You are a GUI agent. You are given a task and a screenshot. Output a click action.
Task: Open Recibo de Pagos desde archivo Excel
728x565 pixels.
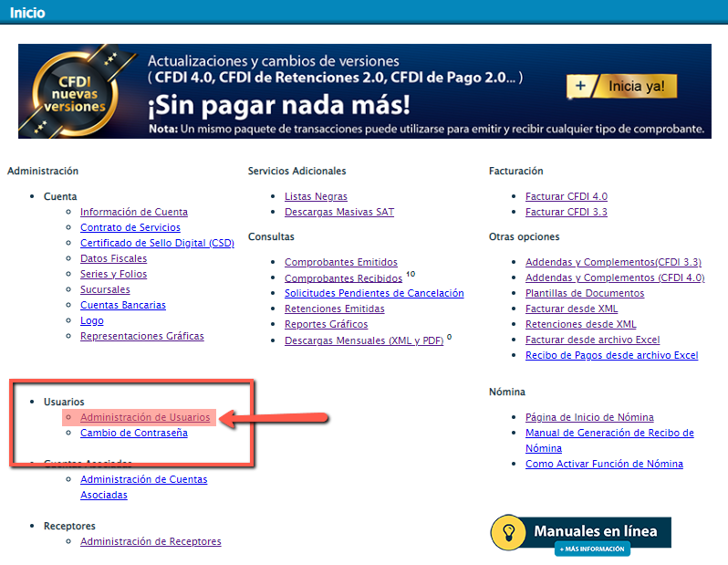click(x=611, y=355)
